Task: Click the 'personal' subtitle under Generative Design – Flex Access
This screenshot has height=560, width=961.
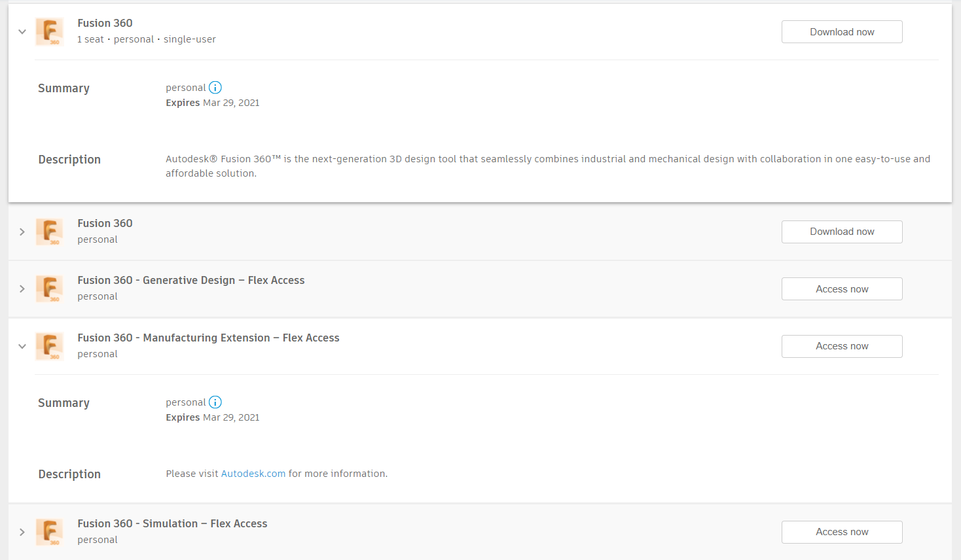Action: click(98, 296)
